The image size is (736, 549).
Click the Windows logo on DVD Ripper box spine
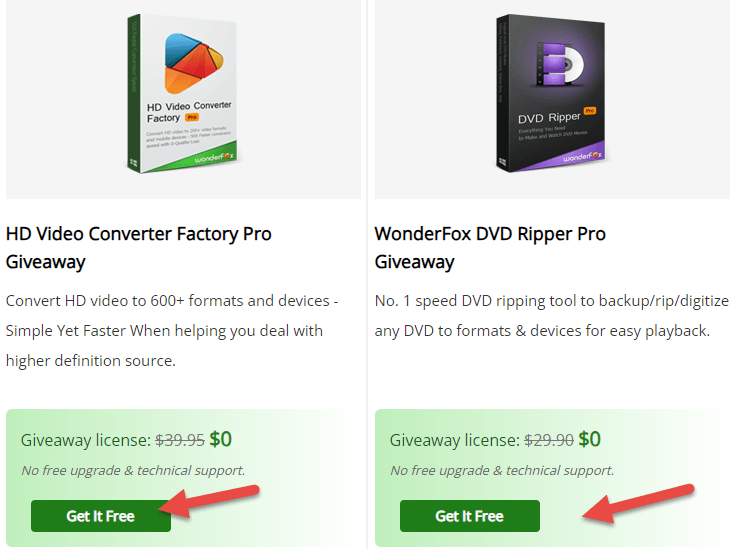pyautogui.click(x=502, y=162)
